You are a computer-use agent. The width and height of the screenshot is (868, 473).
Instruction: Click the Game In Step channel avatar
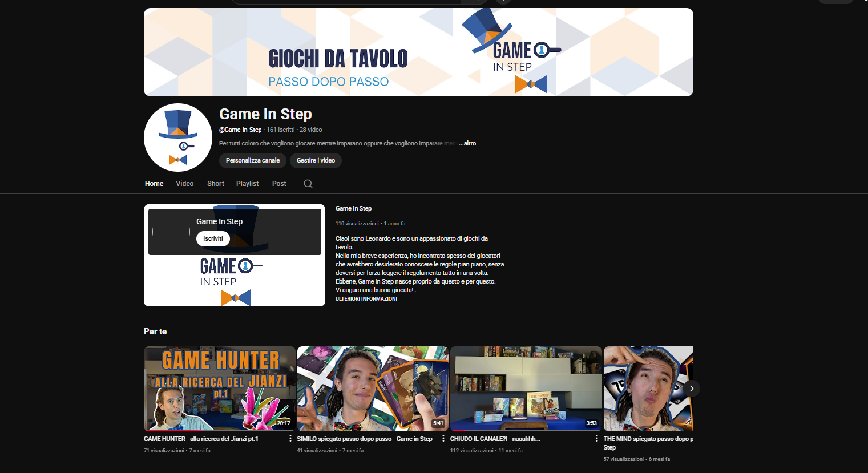[x=178, y=138]
